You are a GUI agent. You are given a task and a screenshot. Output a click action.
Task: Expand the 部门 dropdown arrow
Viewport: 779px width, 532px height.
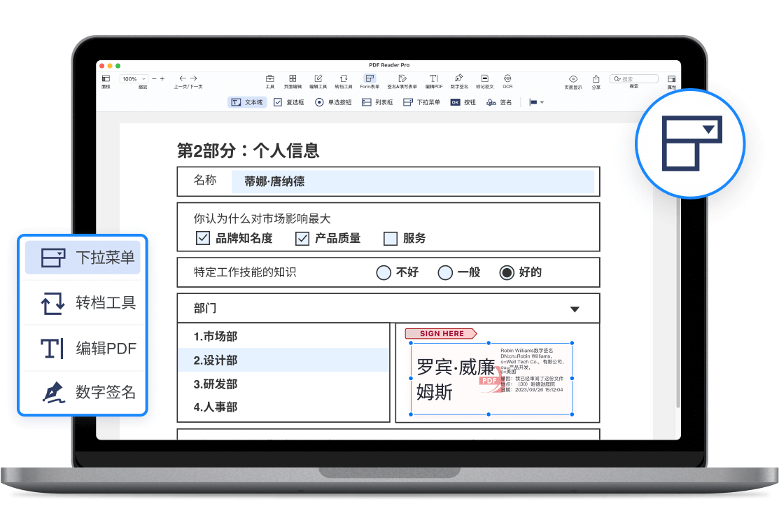point(575,309)
